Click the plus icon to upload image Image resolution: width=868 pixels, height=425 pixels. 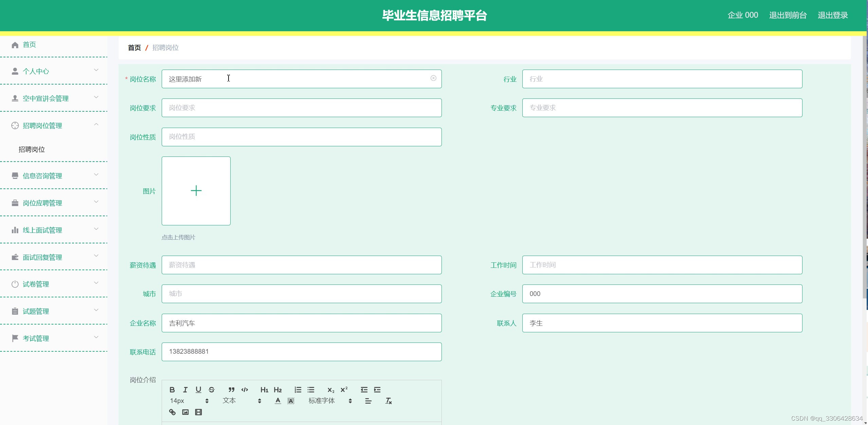pos(196,191)
